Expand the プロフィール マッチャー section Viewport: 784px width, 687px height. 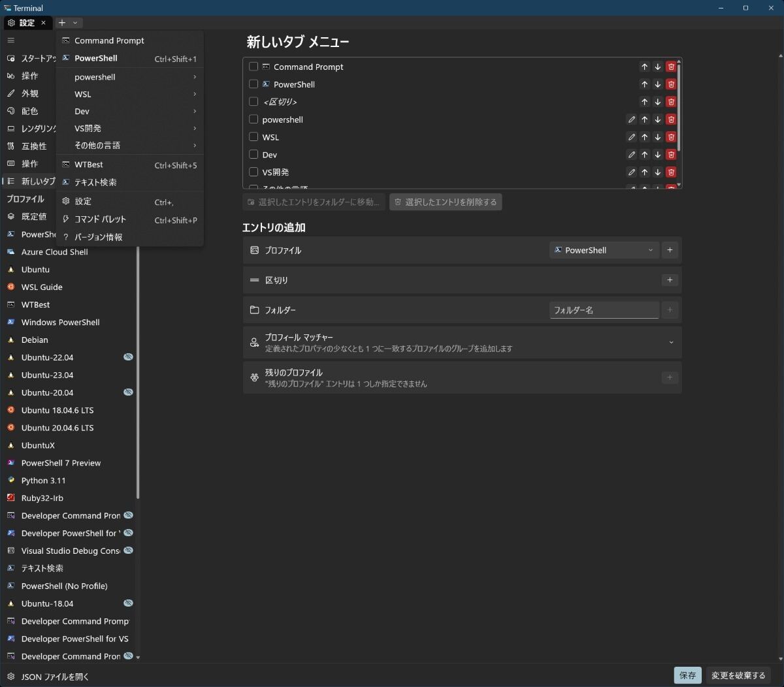[x=671, y=342]
